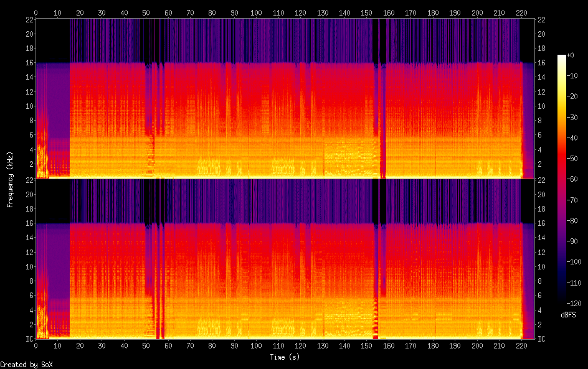Select the "-90" value on the dBFS scale
The height and width of the screenshot is (369, 588).
(x=572, y=241)
